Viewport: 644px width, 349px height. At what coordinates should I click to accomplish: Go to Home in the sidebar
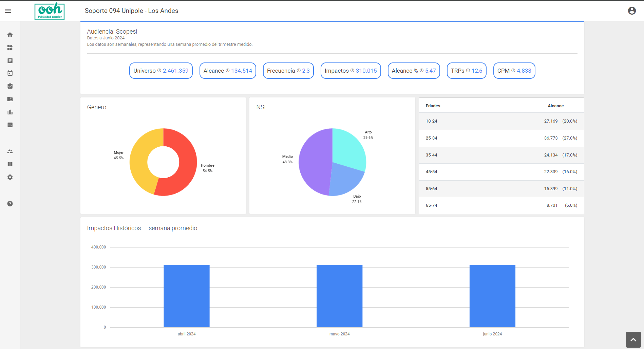(10, 35)
